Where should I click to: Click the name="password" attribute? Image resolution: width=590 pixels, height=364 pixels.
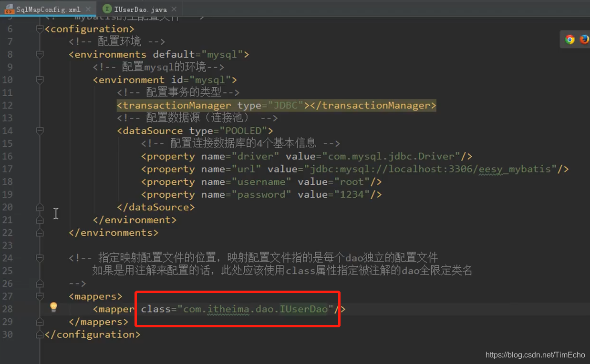click(x=247, y=194)
